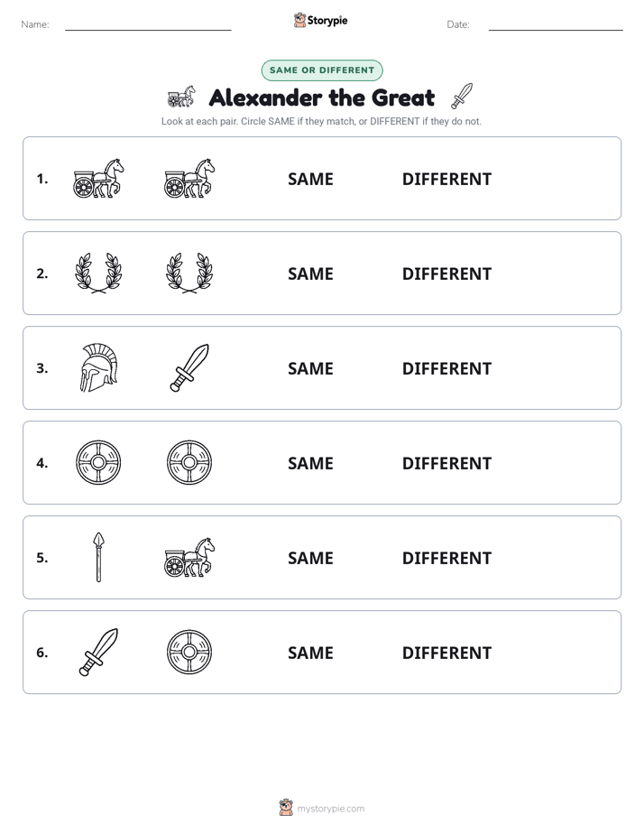644x834 pixels.
Task: Click the SAME OR DIFFERENT badge
Action: [322, 70]
